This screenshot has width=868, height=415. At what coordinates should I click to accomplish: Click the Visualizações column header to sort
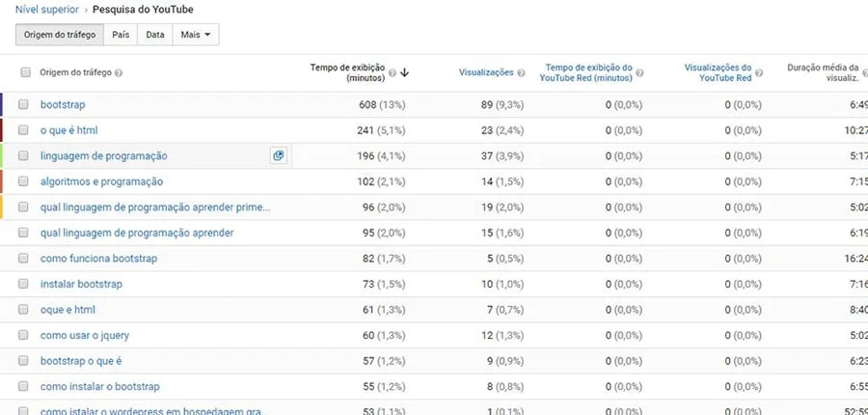[x=486, y=72]
